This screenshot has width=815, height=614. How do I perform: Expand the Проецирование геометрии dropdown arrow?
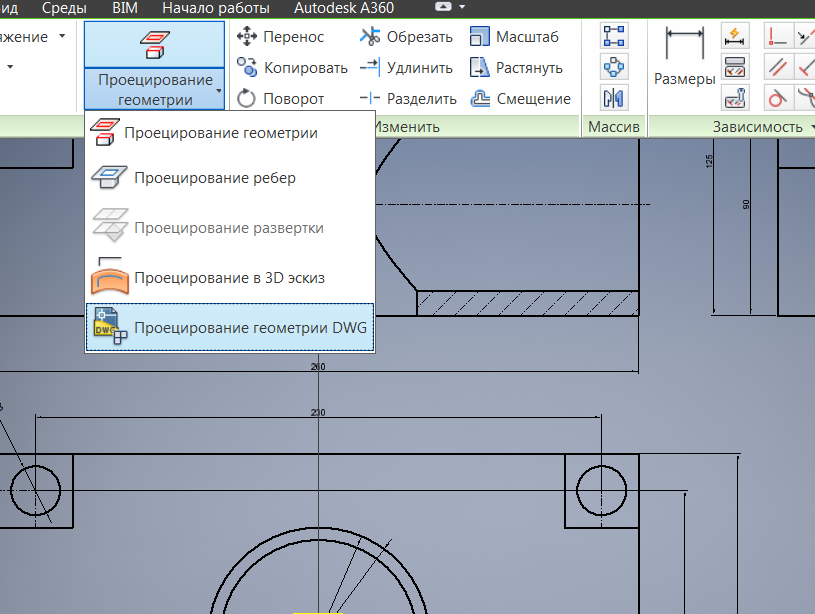[x=220, y=92]
